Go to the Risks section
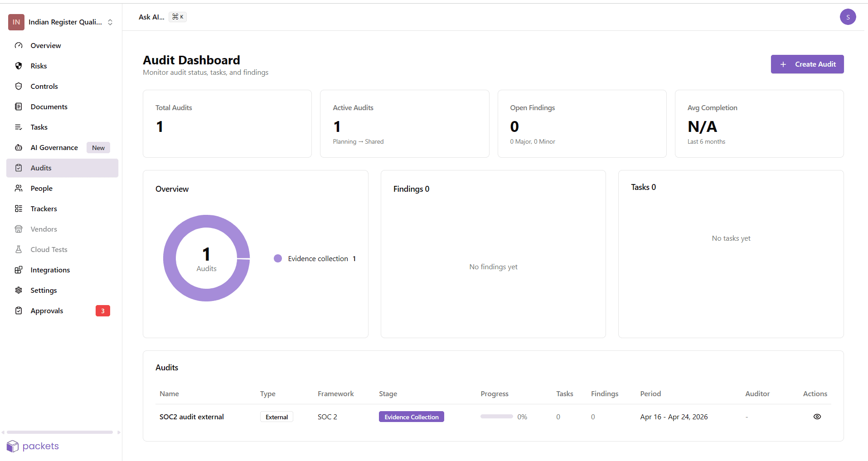The width and height of the screenshot is (868, 461). [x=62, y=66]
